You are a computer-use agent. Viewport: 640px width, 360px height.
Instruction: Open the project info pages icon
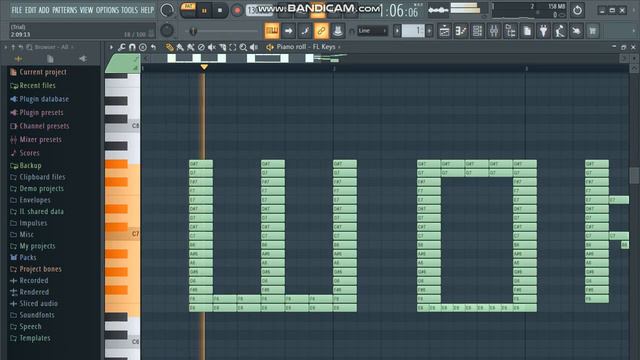click(x=527, y=31)
